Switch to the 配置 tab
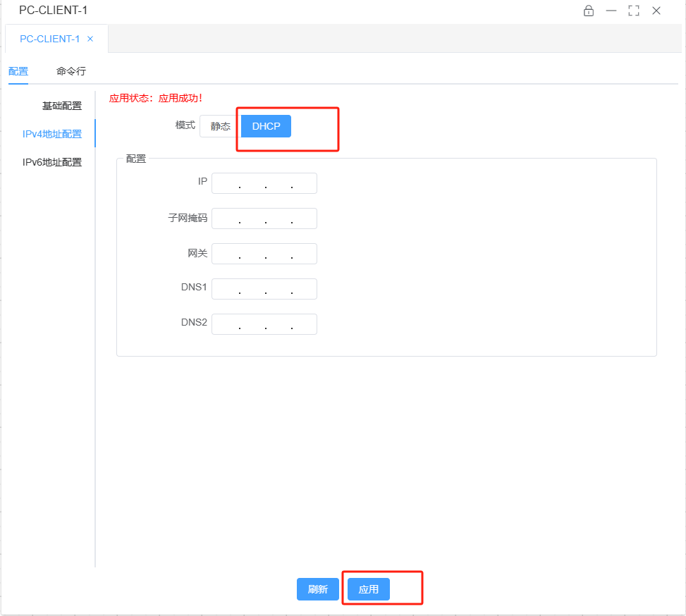This screenshot has width=686, height=616. coord(18,71)
